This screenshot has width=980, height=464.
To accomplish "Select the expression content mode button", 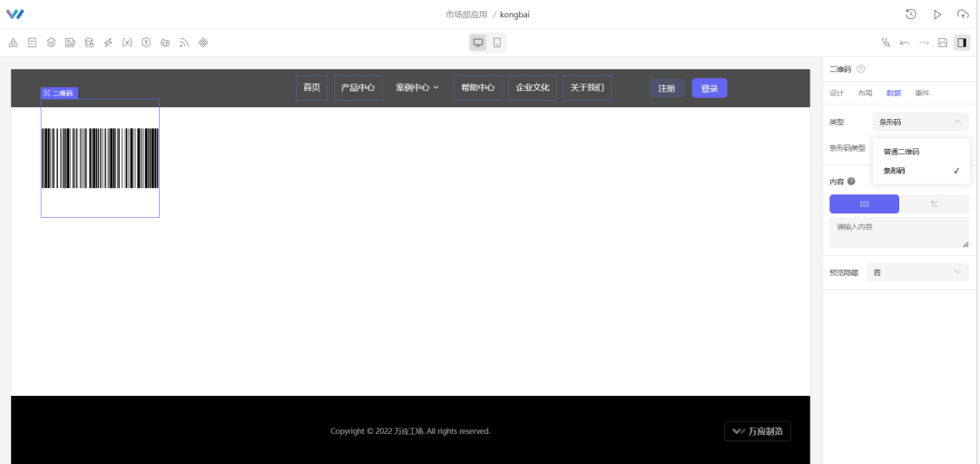I will [x=935, y=204].
